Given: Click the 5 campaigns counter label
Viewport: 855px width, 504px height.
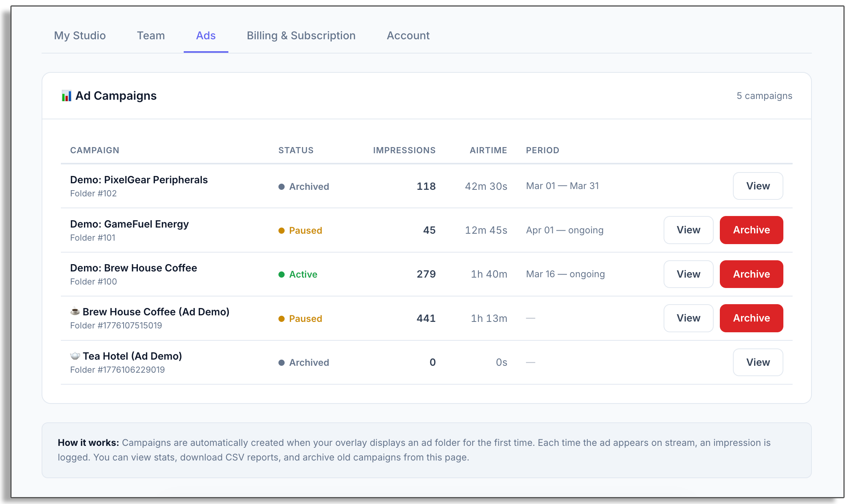Looking at the screenshot, I should (764, 95).
